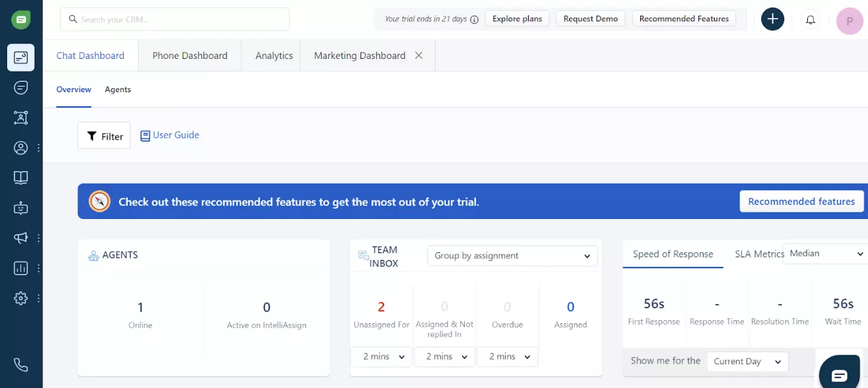Click the Search your CRM field

(175, 19)
